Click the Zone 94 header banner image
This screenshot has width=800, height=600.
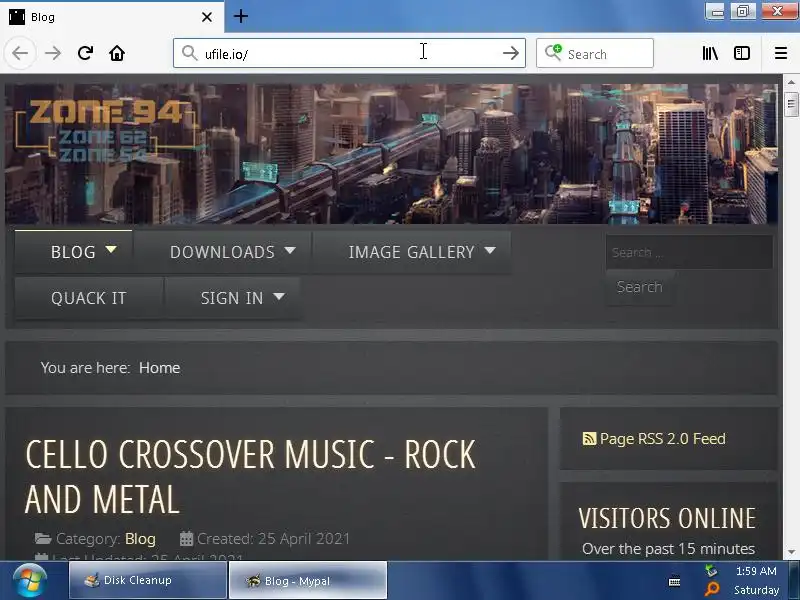click(x=391, y=154)
